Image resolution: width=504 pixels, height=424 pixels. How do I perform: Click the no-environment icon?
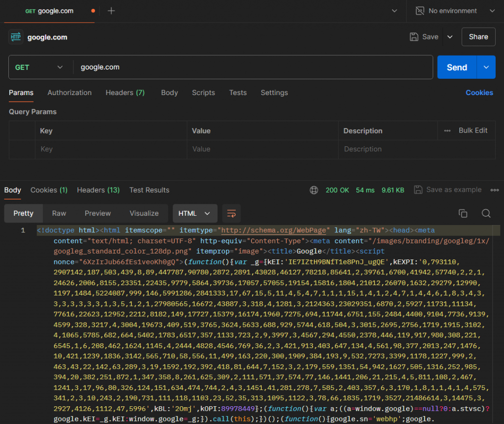[x=420, y=11]
